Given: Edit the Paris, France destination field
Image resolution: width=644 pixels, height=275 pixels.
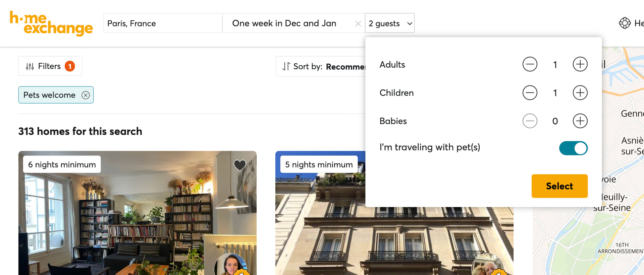Looking at the screenshot, I should click(x=162, y=23).
